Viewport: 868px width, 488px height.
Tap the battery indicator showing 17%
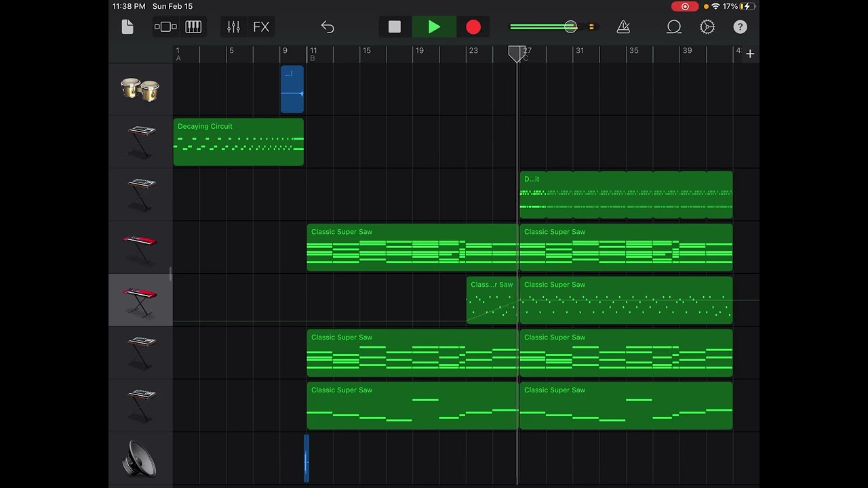point(739,6)
